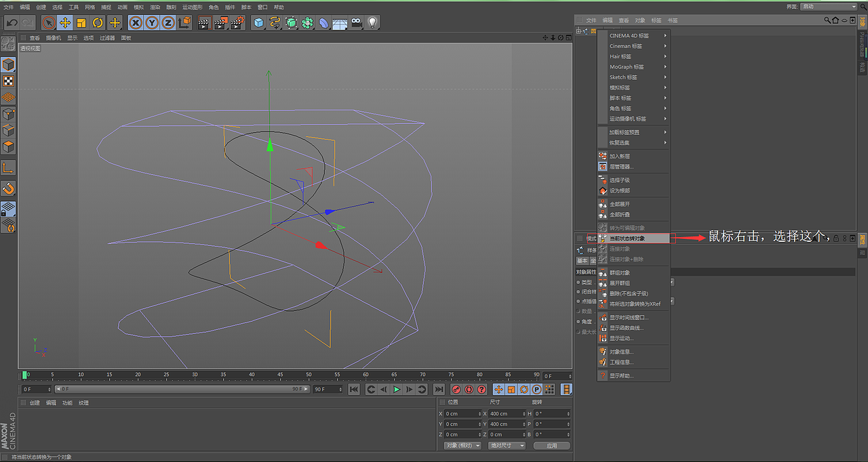
Task: Activate the Move tool in top toolbar
Action: [65, 22]
